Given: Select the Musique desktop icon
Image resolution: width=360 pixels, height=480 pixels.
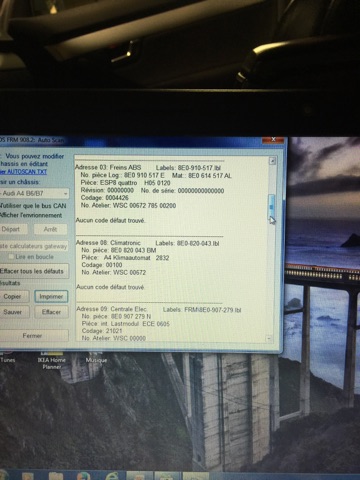Looking at the screenshot, I should (x=96, y=357).
